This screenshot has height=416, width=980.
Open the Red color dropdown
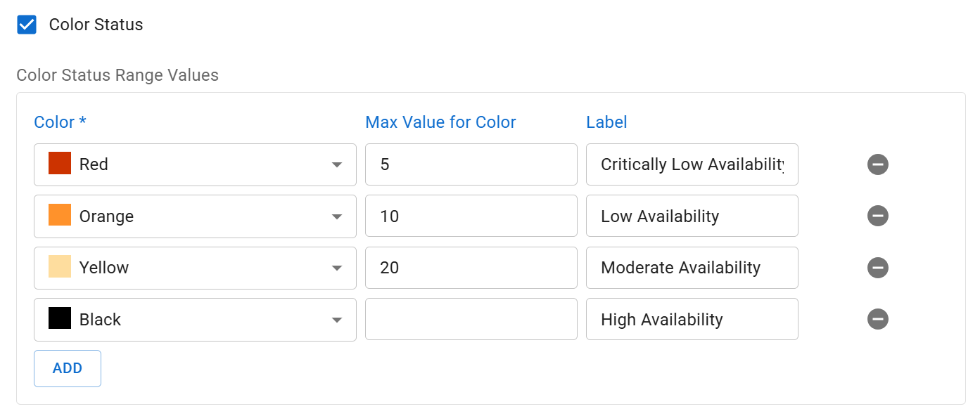pos(337,164)
